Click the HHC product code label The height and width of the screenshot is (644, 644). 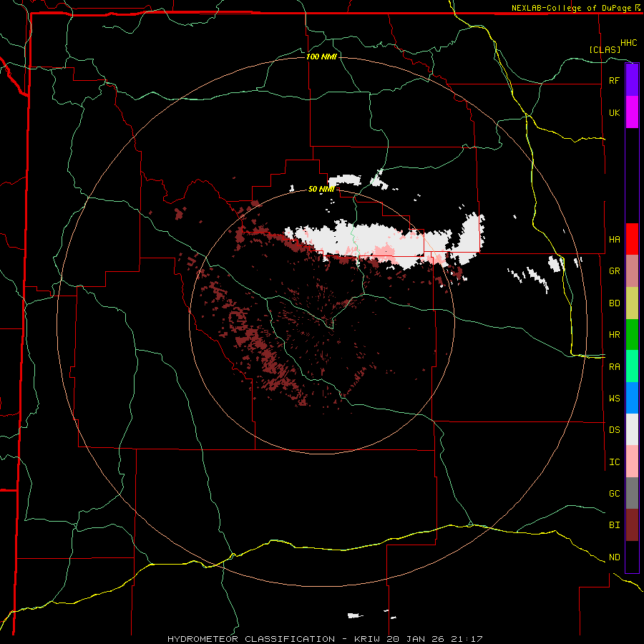coord(629,43)
